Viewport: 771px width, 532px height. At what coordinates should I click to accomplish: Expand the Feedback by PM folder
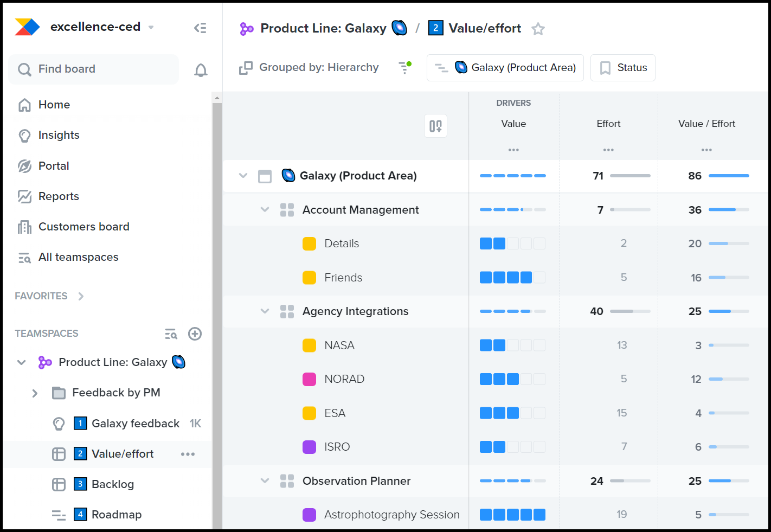35,393
